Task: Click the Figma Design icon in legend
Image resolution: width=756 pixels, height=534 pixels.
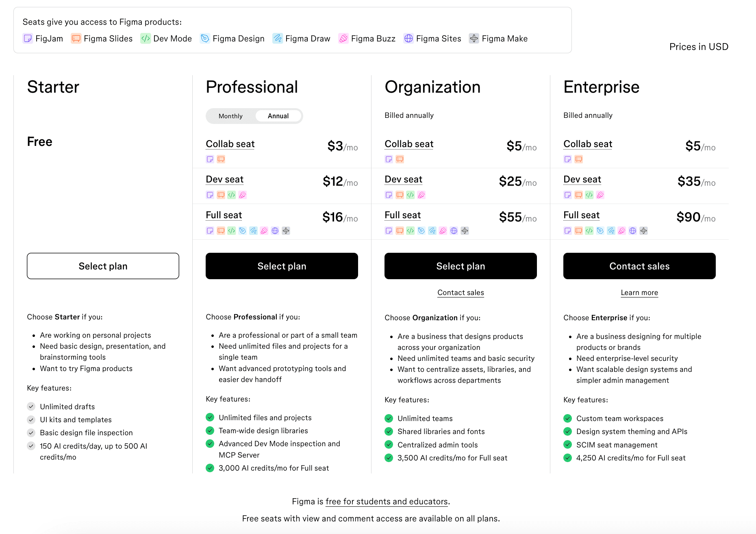Action: (x=205, y=39)
